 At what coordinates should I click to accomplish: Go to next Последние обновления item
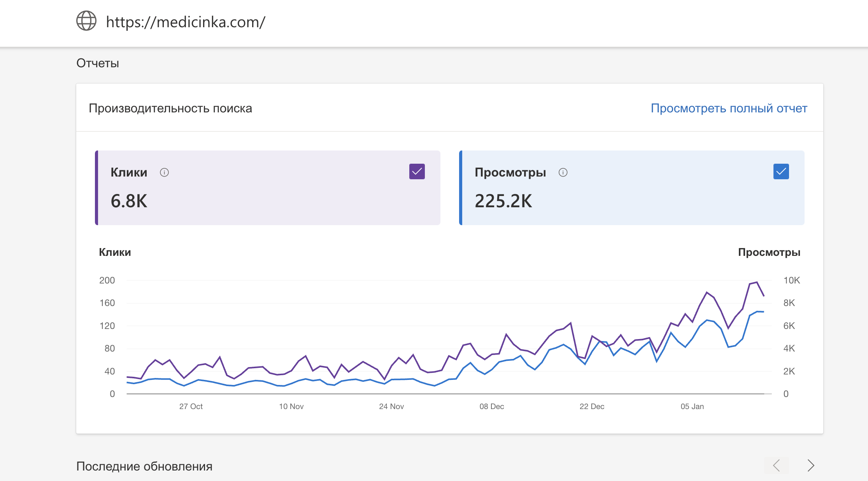[x=810, y=465]
